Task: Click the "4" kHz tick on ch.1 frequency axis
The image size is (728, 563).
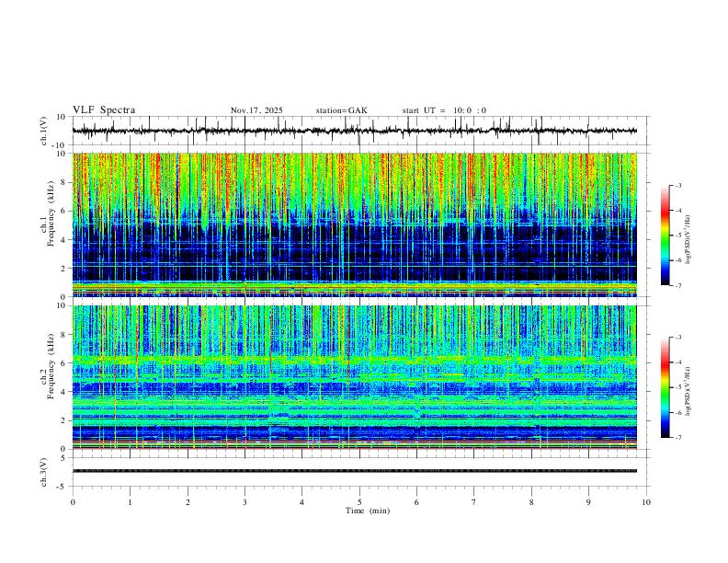Action: [x=63, y=240]
